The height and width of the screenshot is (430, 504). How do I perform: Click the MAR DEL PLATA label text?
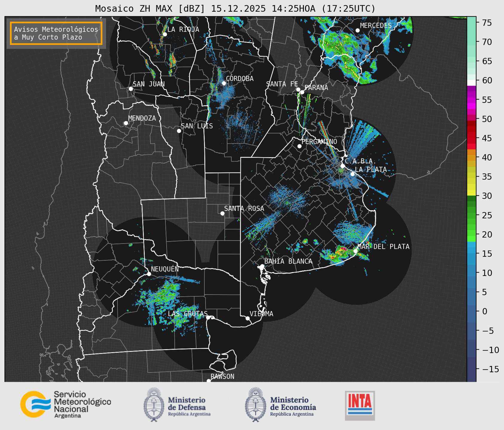(x=384, y=247)
